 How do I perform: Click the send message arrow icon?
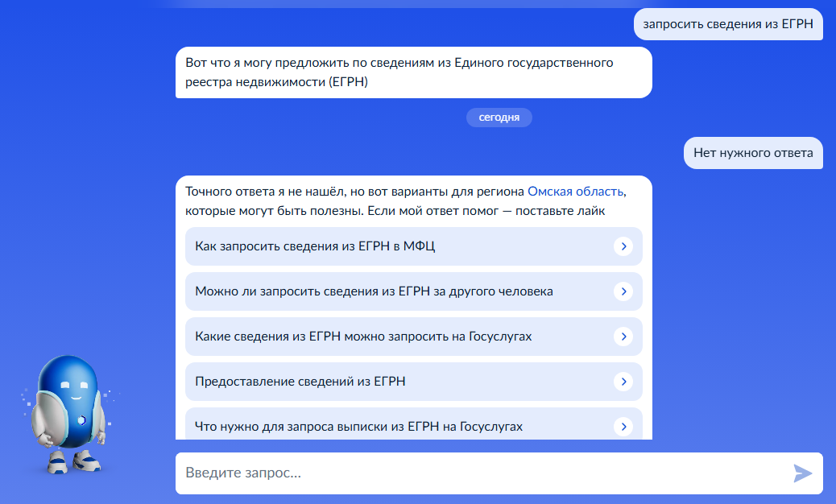[x=802, y=473]
